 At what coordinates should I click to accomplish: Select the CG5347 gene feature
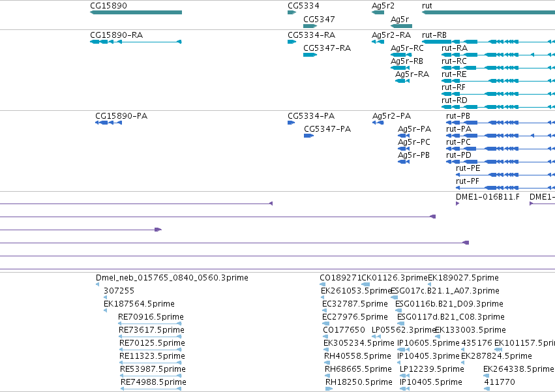tap(310, 26)
